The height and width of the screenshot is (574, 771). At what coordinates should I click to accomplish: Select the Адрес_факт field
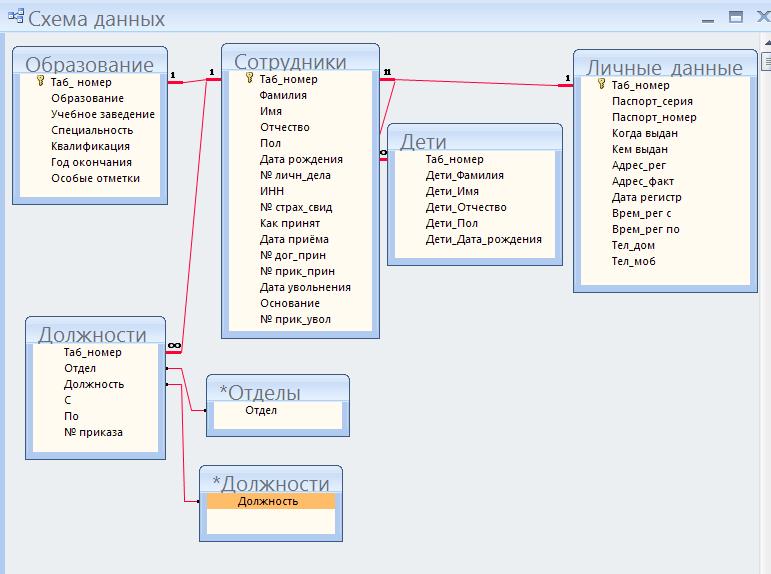coord(665,181)
